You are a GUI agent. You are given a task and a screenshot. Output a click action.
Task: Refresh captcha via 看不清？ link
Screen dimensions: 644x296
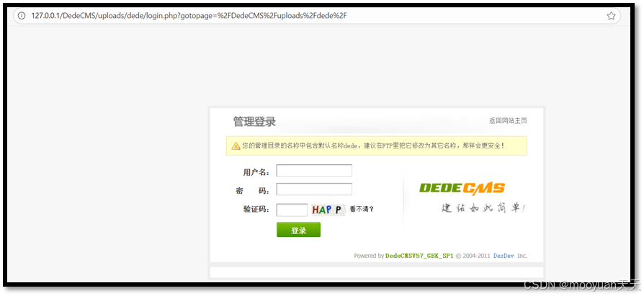362,210
